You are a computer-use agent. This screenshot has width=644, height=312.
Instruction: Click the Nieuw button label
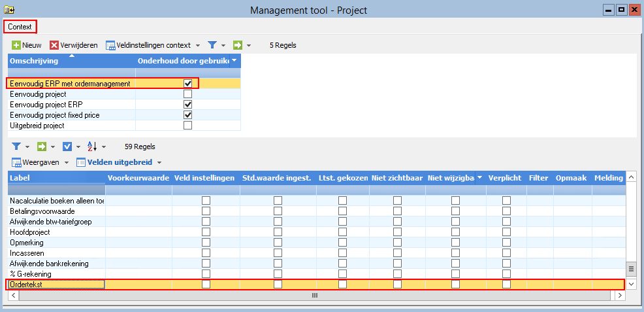(x=32, y=45)
